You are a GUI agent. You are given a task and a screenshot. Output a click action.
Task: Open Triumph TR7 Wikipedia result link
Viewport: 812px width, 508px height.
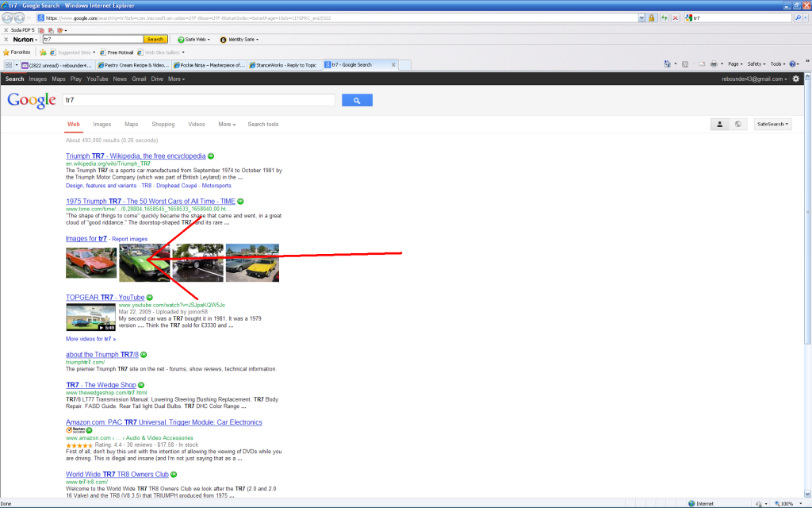click(136, 156)
